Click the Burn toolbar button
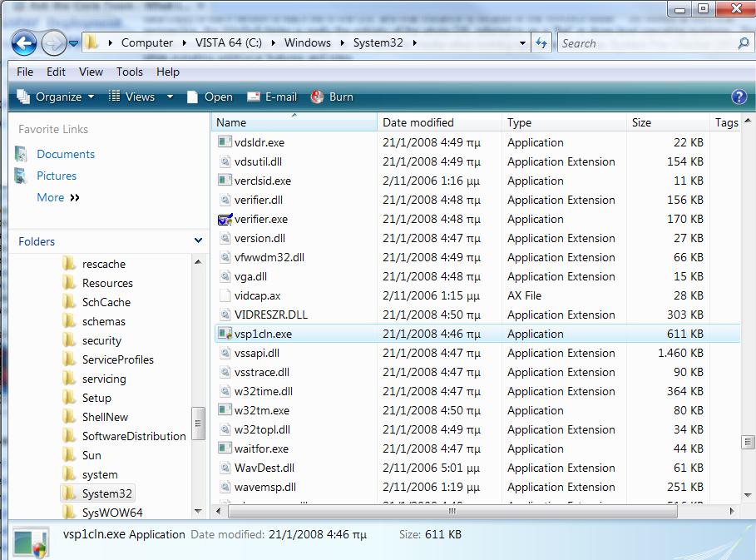This screenshot has width=756, height=560. [332, 97]
